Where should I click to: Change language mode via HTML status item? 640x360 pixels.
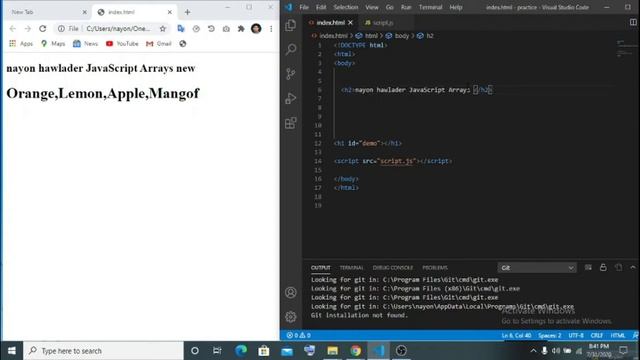click(618, 336)
